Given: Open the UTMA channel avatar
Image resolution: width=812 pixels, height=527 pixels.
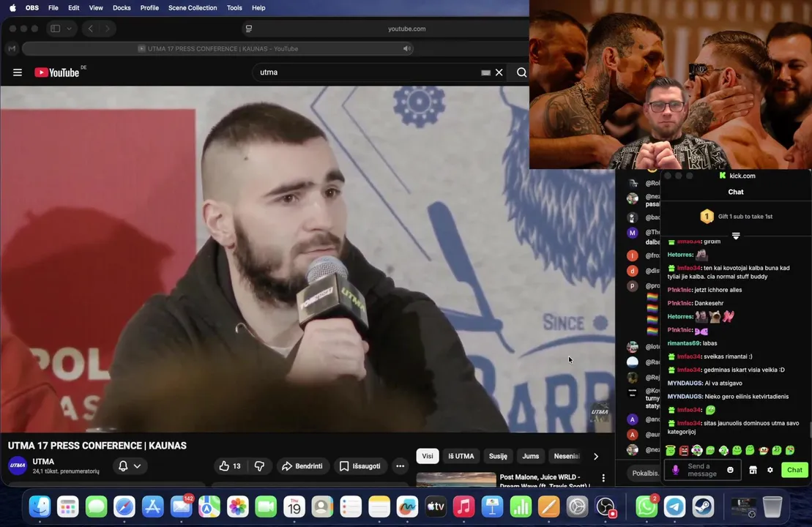Looking at the screenshot, I should tap(18, 466).
